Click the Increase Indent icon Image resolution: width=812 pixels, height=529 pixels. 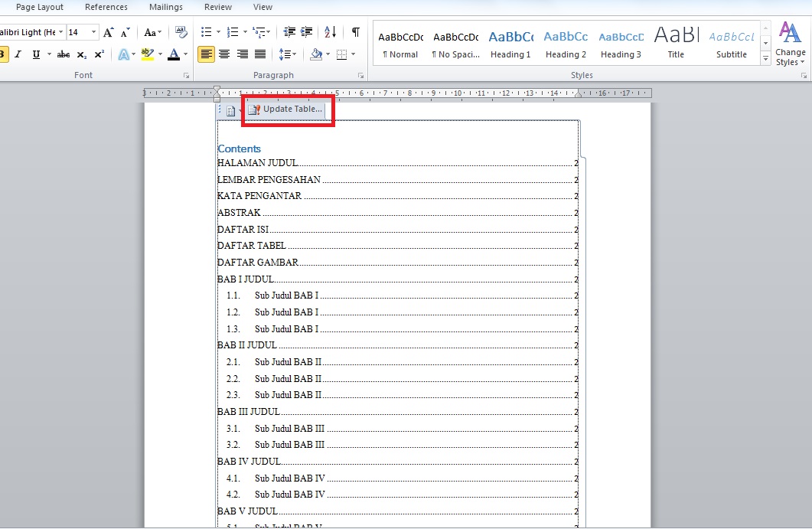(307, 32)
